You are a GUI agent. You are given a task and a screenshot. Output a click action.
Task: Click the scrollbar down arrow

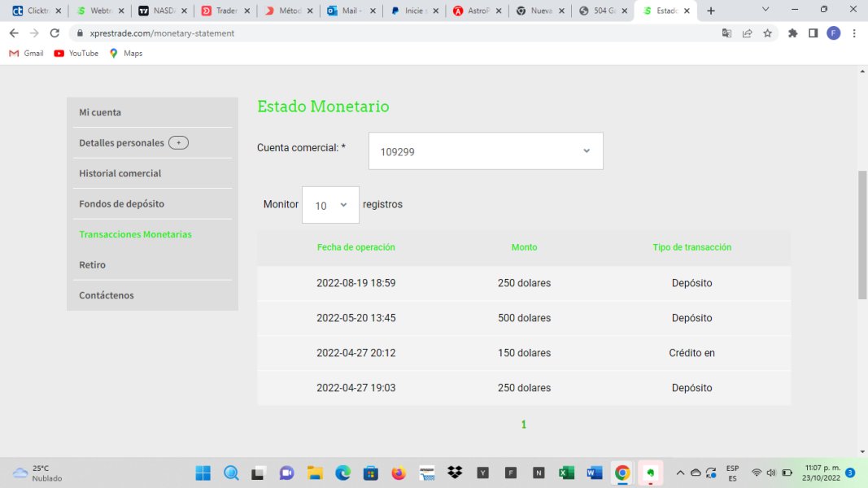(x=862, y=452)
